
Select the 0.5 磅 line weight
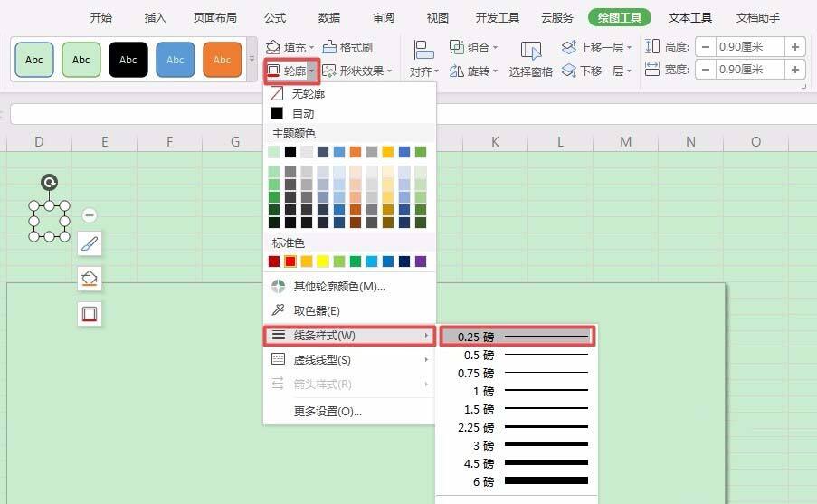click(x=518, y=355)
